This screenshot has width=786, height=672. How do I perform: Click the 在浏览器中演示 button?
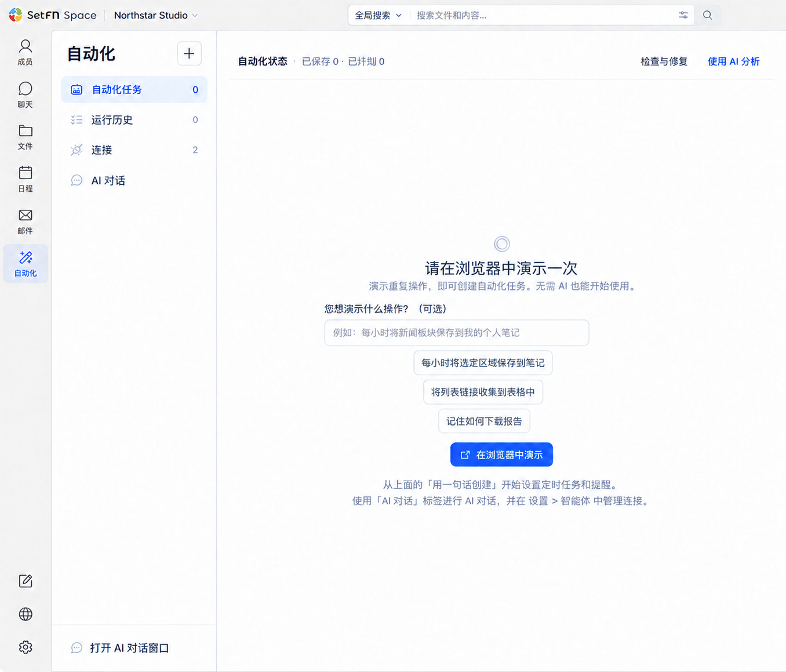(501, 455)
